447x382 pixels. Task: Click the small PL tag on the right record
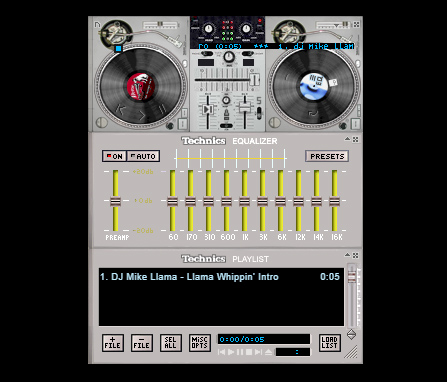[333, 82]
